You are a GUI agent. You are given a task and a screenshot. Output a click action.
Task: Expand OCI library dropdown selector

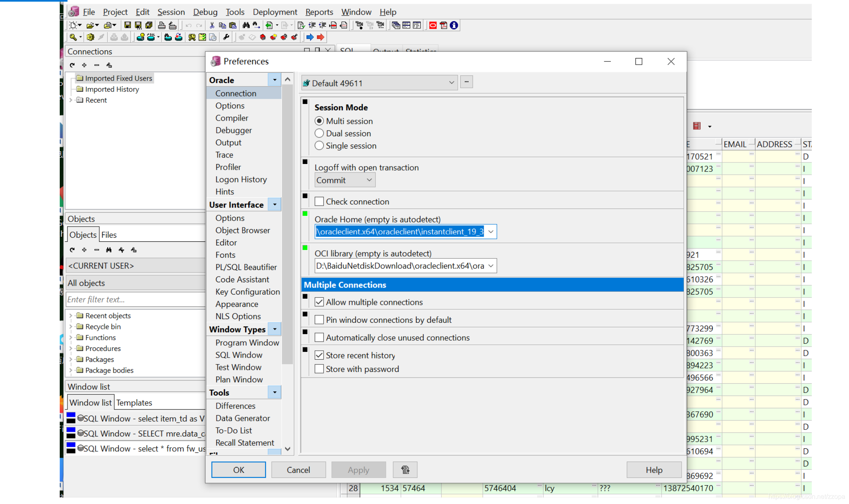coord(491,266)
